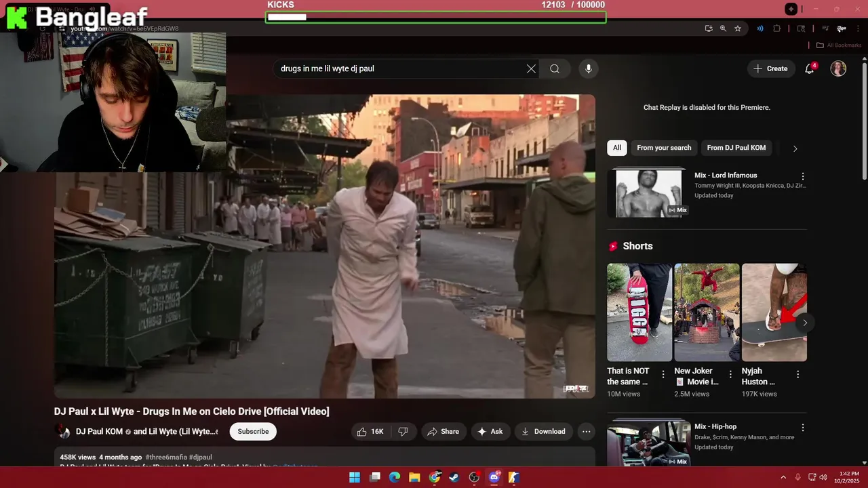The width and height of the screenshot is (868, 488).
Task: Click the search magnifier icon
Action: coord(555,68)
